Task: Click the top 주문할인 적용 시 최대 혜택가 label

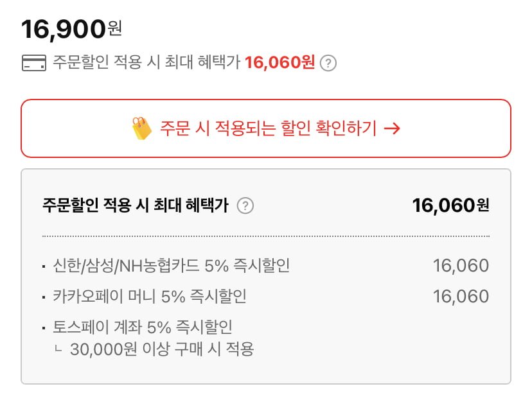Action: [x=146, y=63]
